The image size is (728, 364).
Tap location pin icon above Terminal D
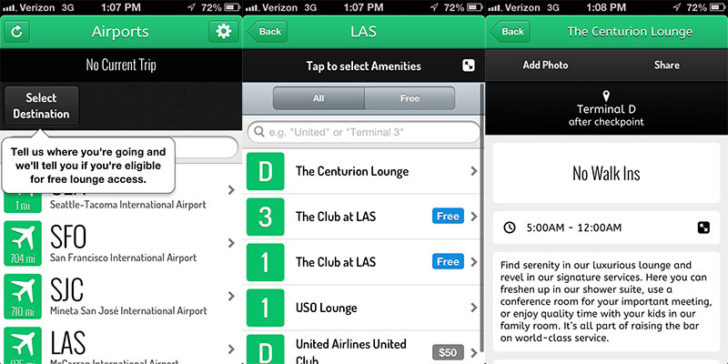click(x=606, y=97)
